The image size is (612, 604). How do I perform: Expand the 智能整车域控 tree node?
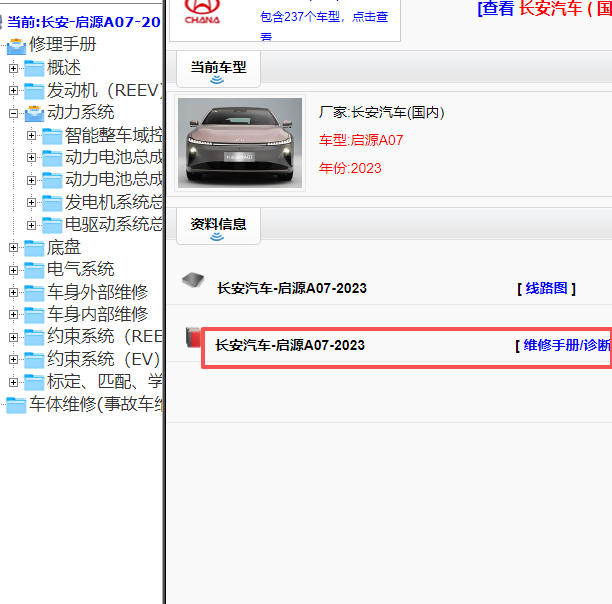point(31,135)
